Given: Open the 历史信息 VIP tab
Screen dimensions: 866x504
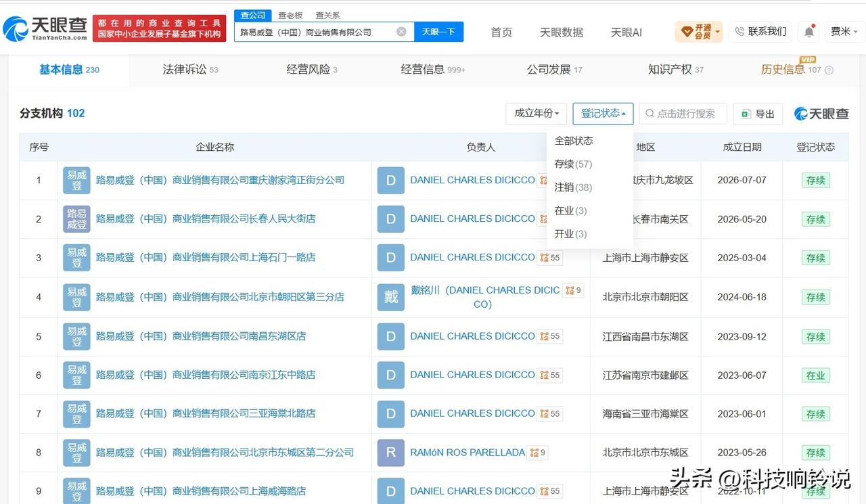Looking at the screenshot, I should pyautogui.click(x=790, y=70).
